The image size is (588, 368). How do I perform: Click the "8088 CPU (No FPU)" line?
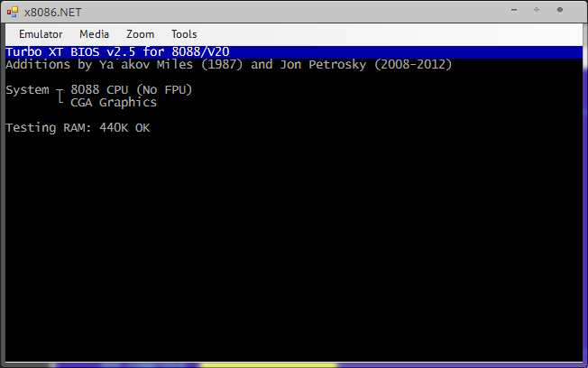(x=132, y=90)
